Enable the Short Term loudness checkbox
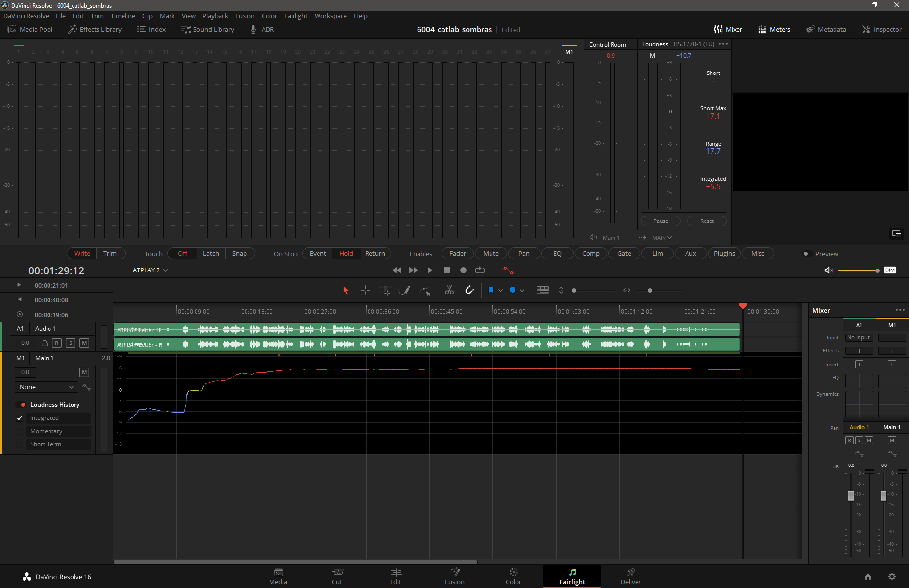Screen dimensions: 909x588 pyautogui.click(x=20, y=444)
